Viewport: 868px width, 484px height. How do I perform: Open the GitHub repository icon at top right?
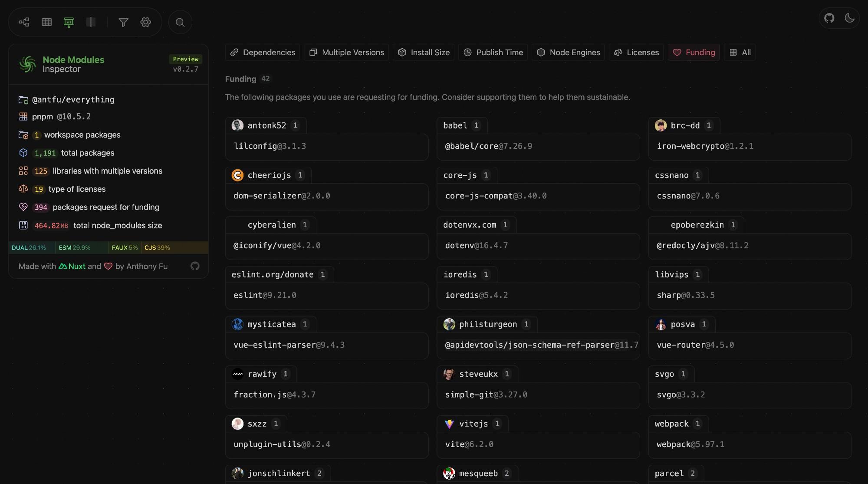tap(829, 18)
